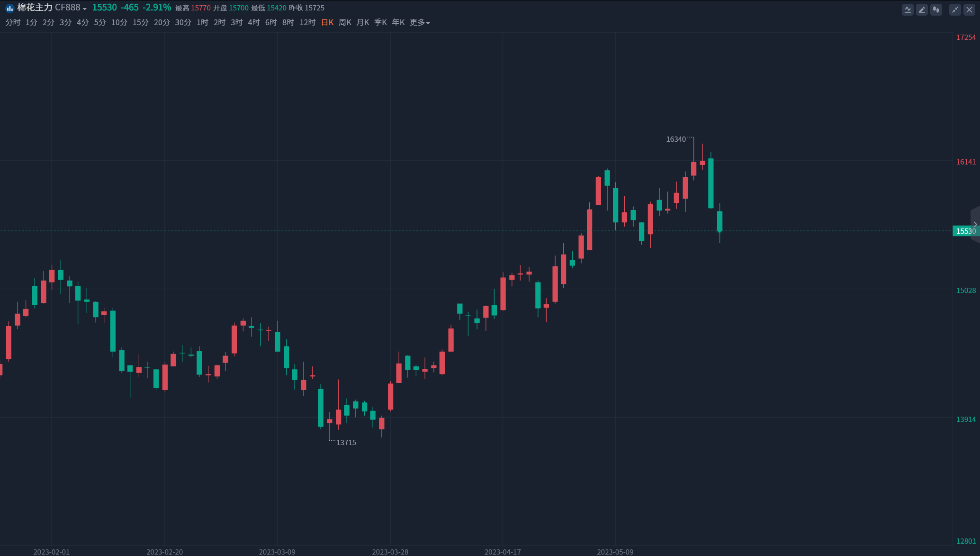980x556 pixels.
Task: Switch to 分时 view
Action: 13,22
